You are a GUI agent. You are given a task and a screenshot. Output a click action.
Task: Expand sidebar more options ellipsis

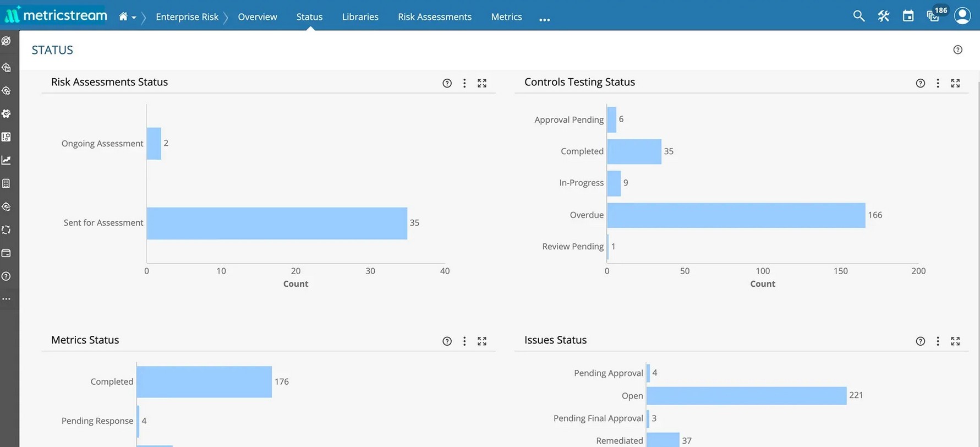point(7,299)
